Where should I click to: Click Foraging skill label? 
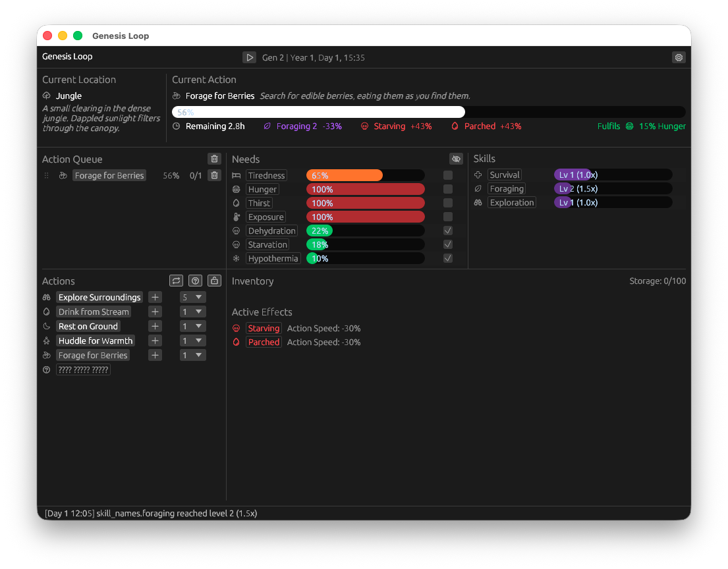coord(507,189)
